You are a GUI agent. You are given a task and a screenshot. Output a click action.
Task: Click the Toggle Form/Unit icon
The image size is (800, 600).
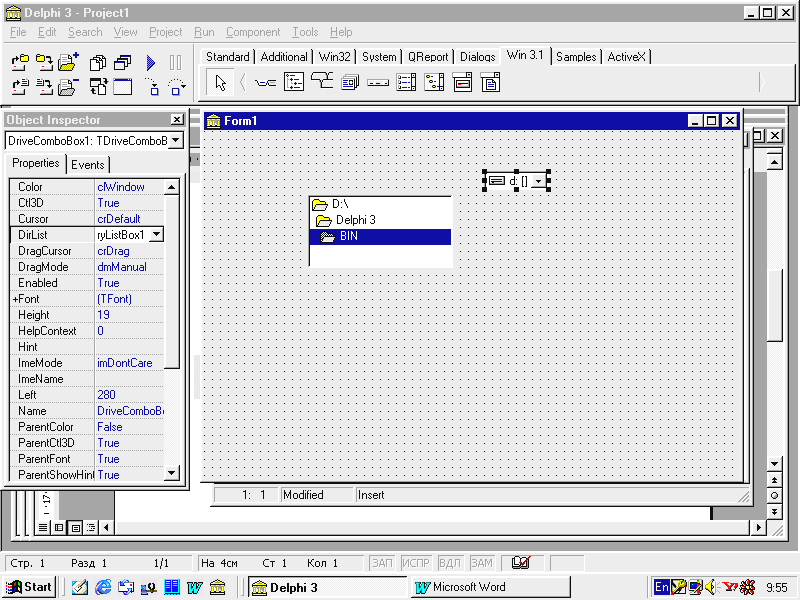[98, 87]
